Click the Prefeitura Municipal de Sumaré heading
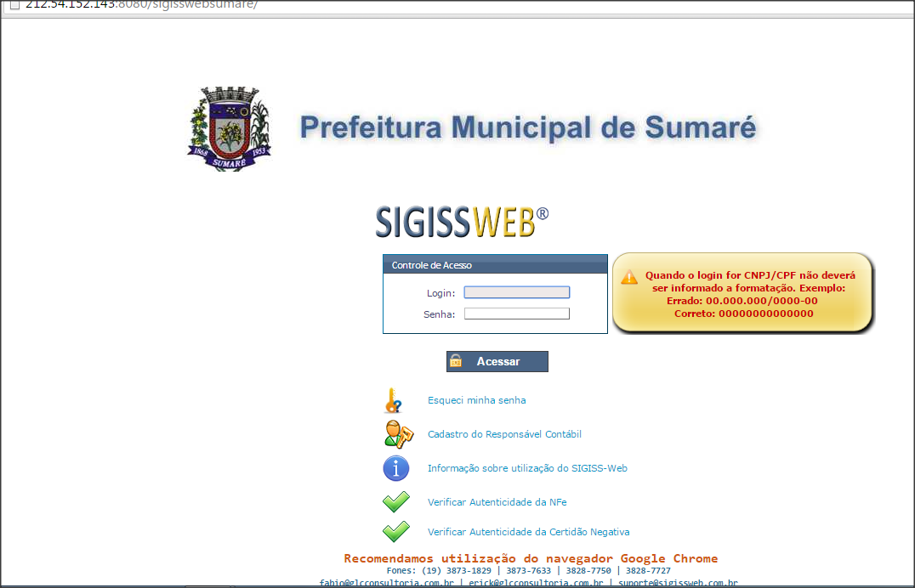915x588 pixels. pos(527,127)
